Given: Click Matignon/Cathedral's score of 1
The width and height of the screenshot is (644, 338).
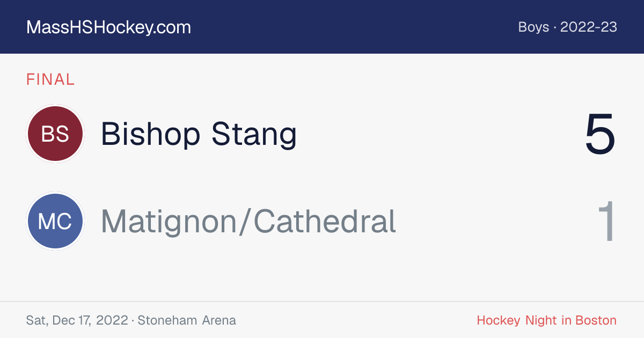Looking at the screenshot, I should [606, 221].
